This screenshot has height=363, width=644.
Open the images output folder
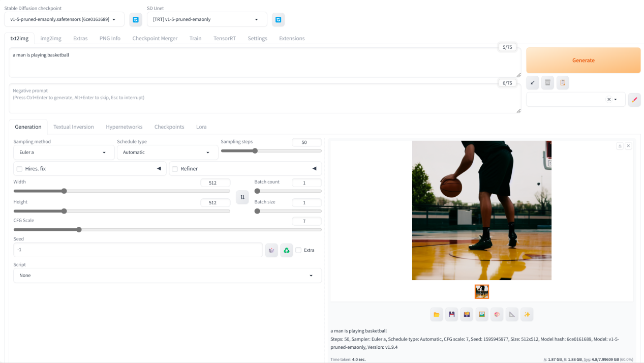coord(437,315)
